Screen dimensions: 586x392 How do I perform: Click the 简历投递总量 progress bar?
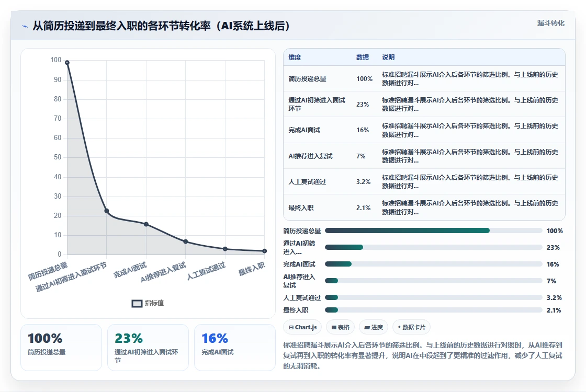[x=434, y=230]
